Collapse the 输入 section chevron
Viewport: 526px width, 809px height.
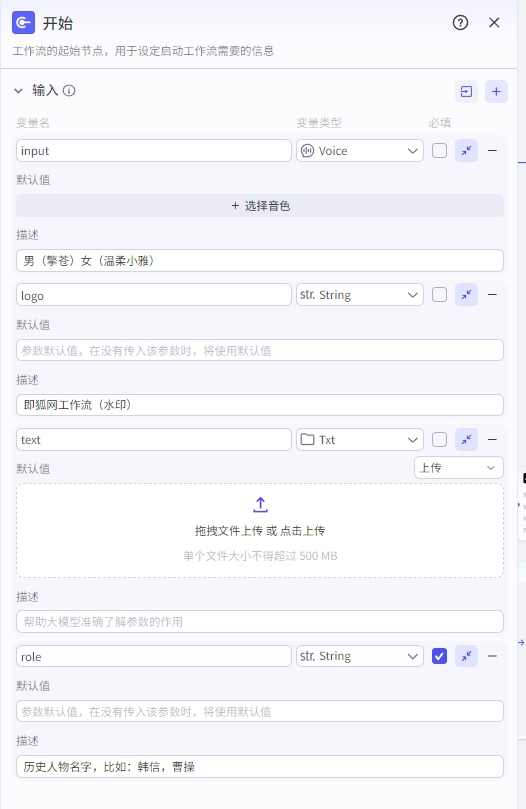19,91
